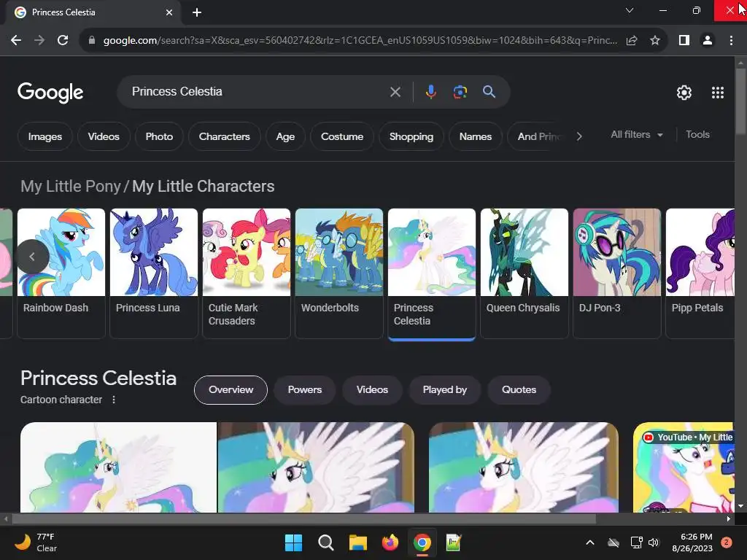Reload the current page
The width and height of the screenshot is (747, 560).
tap(63, 41)
